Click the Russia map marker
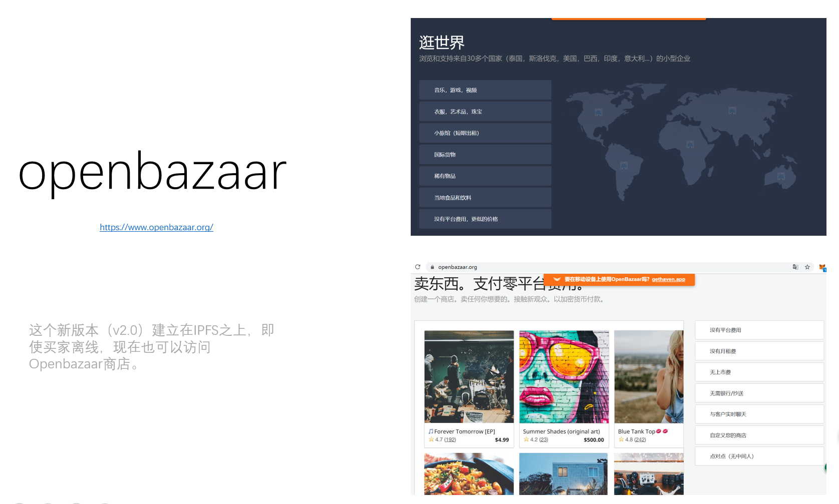The image size is (839, 504). (x=732, y=111)
